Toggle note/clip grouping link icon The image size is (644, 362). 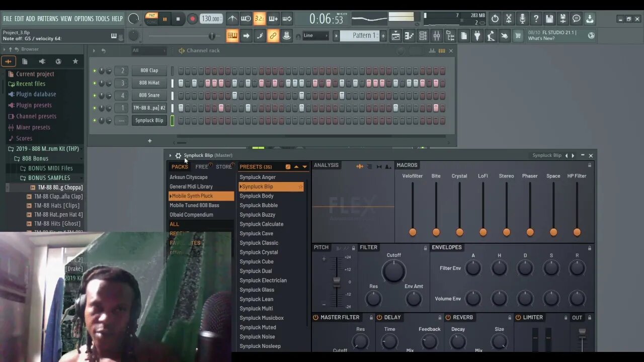coord(273,36)
